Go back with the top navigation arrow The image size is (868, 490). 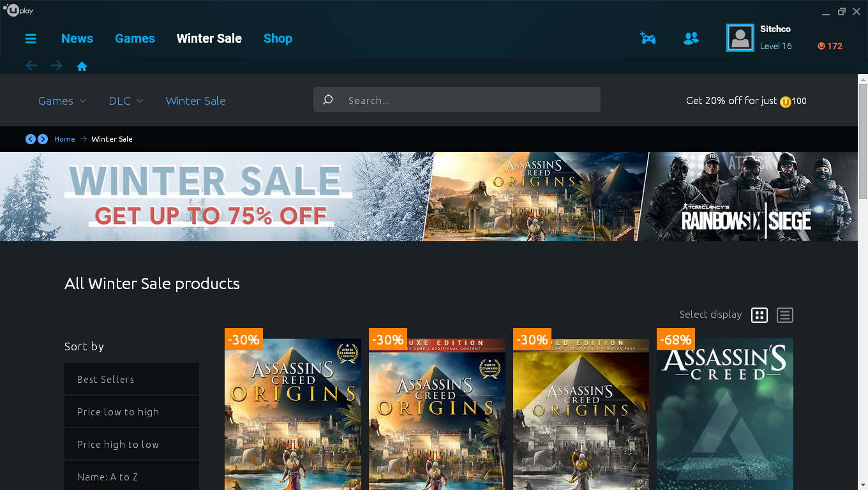click(31, 66)
